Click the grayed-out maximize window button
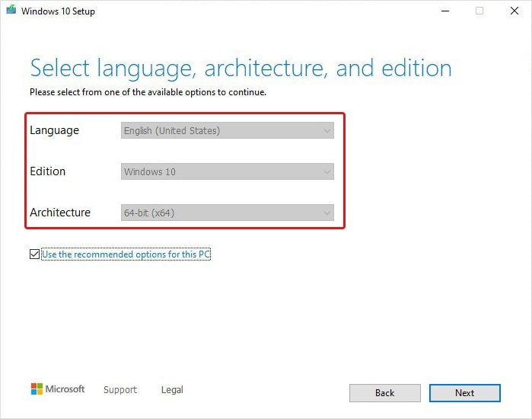Screen dimensions: 532x419 [479, 11]
